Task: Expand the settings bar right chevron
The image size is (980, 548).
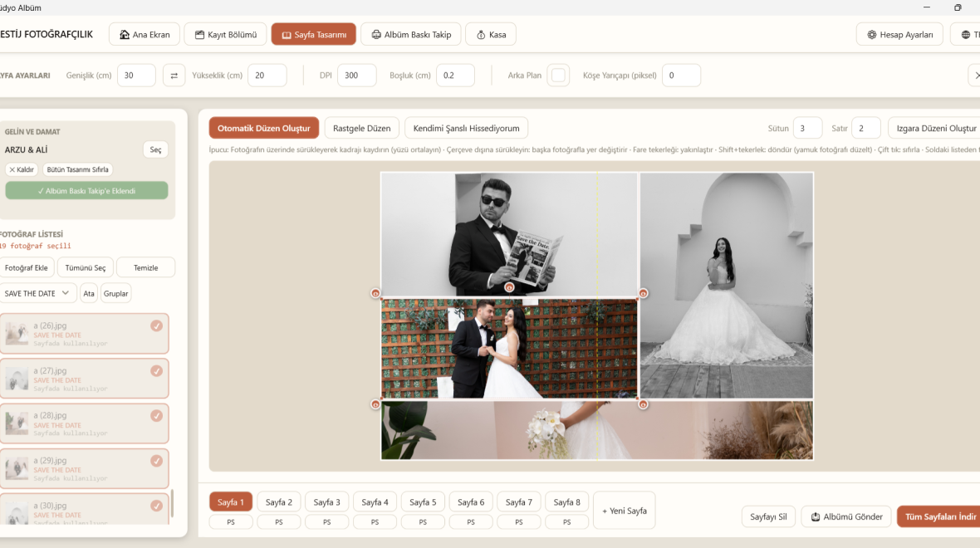Action: tap(976, 76)
